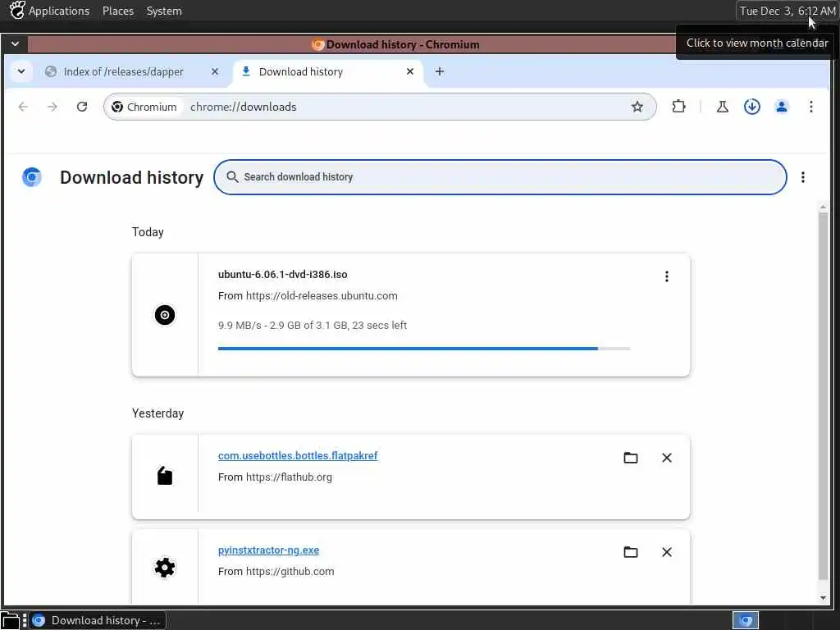
Task: Open Chrome Labs flask icon
Action: pos(722,107)
